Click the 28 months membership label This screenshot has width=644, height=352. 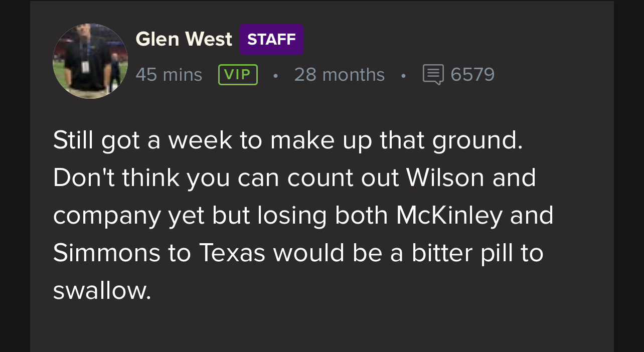[339, 75]
